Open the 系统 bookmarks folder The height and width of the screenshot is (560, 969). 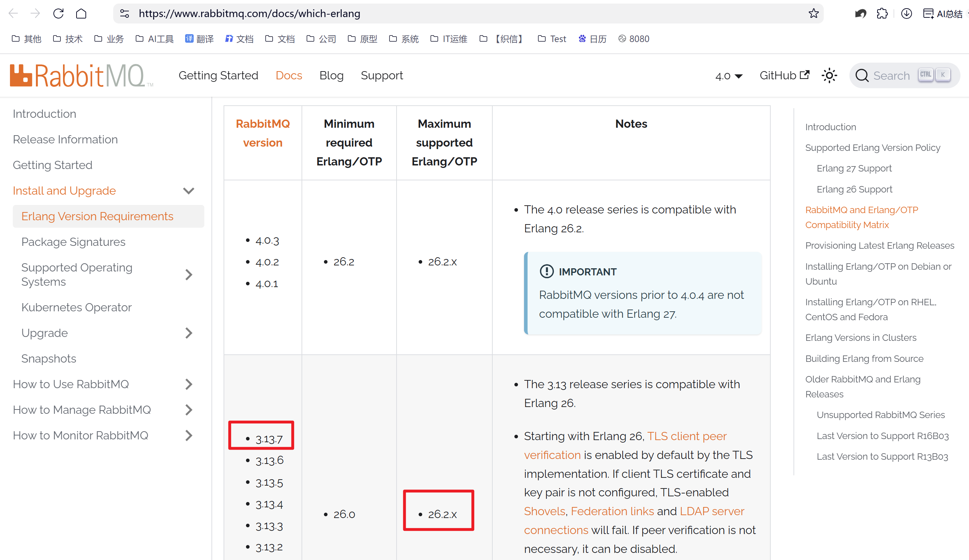pos(403,39)
